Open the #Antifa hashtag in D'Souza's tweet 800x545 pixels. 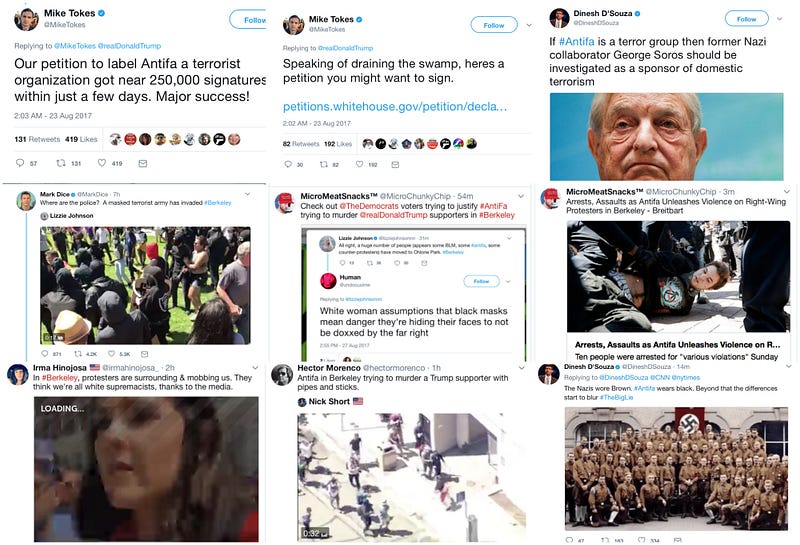[577, 41]
